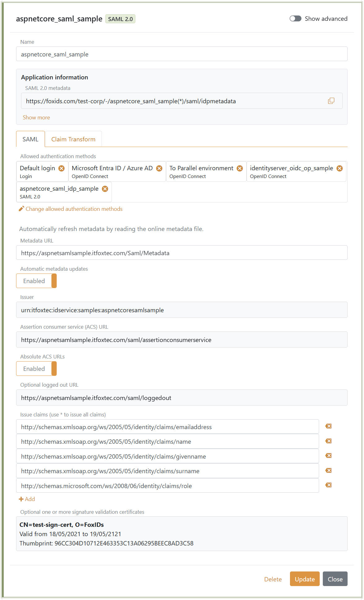
Task: Toggle the Show advanced switch
Action: 296,19
